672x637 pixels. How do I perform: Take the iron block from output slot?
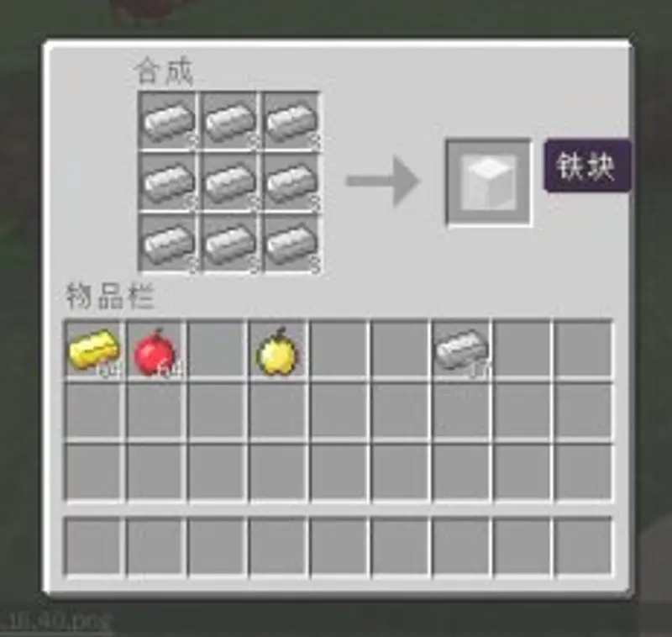click(x=489, y=182)
